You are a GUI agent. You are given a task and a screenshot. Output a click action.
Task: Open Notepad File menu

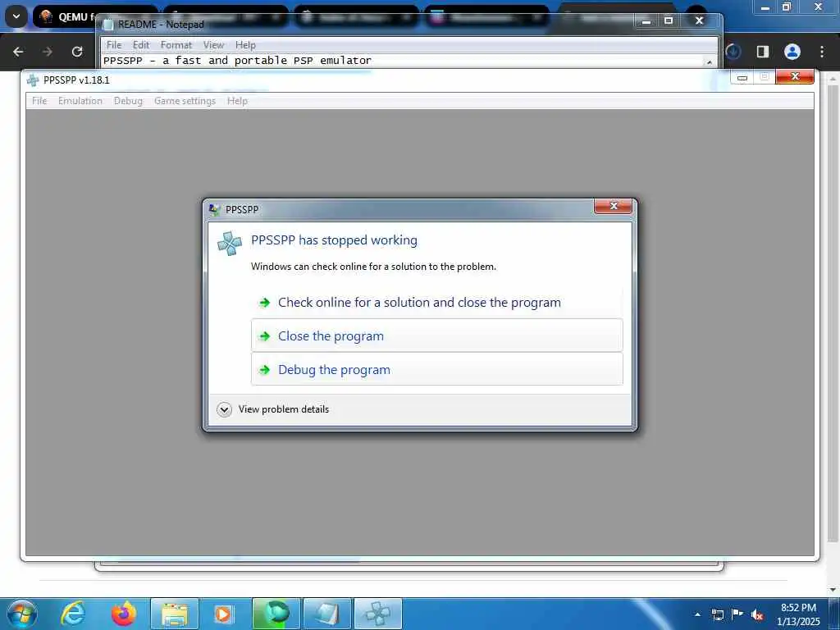click(113, 45)
